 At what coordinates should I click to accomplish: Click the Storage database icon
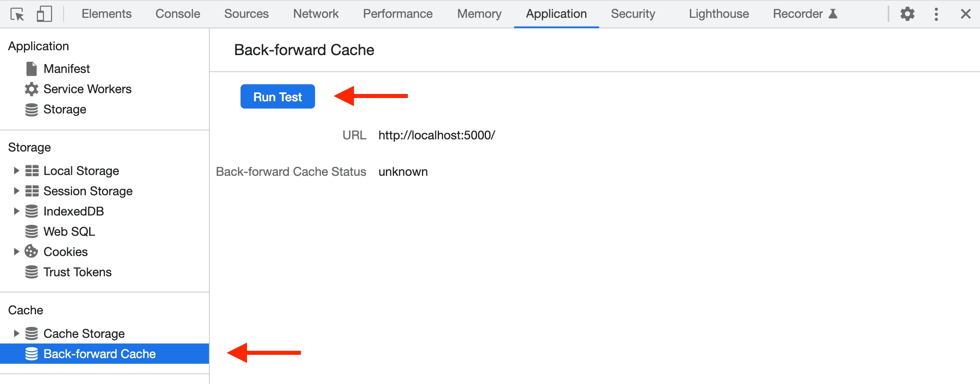[x=31, y=109]
